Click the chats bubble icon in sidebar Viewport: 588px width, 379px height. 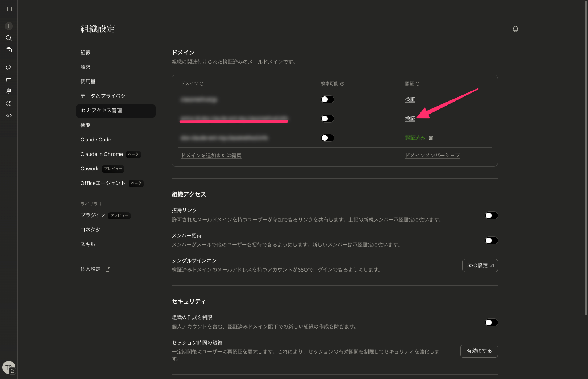(9, 68)
